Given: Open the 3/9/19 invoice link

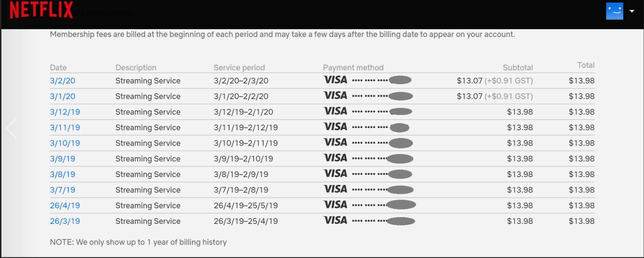Looking at the screenshot, I should (x=63, y=159).
